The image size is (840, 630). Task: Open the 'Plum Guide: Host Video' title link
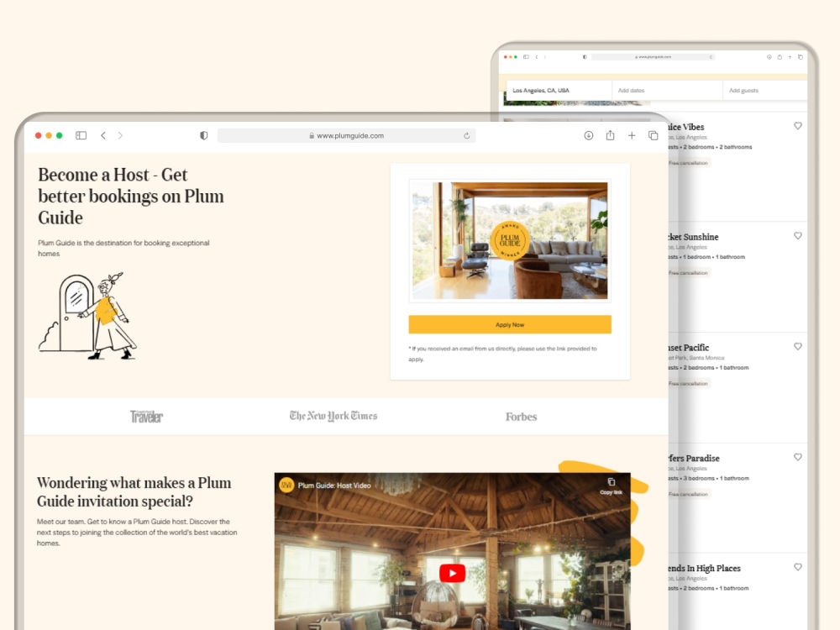pyautogui.click(x=334, y=486)
